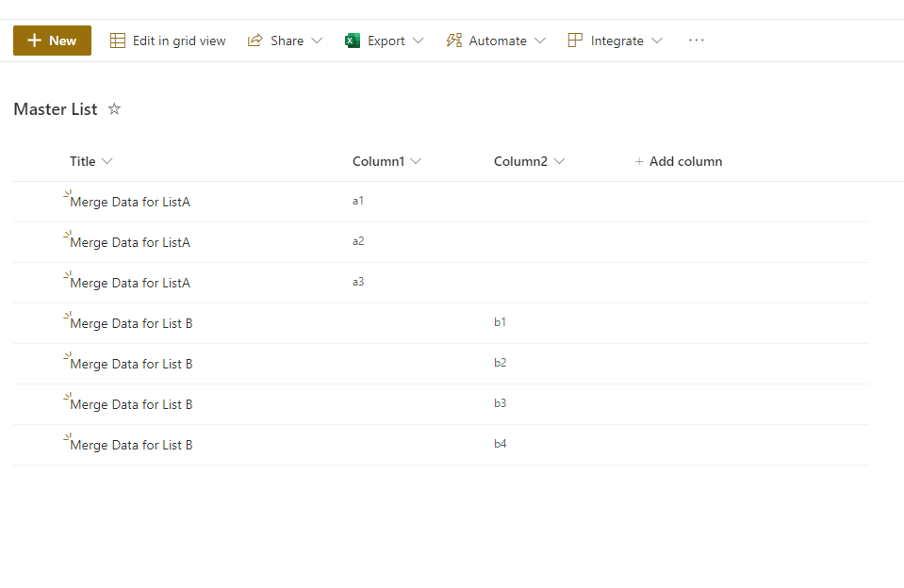
Task: Expand the Automate dropdown chevron
Action: click(x=539, y=41)
